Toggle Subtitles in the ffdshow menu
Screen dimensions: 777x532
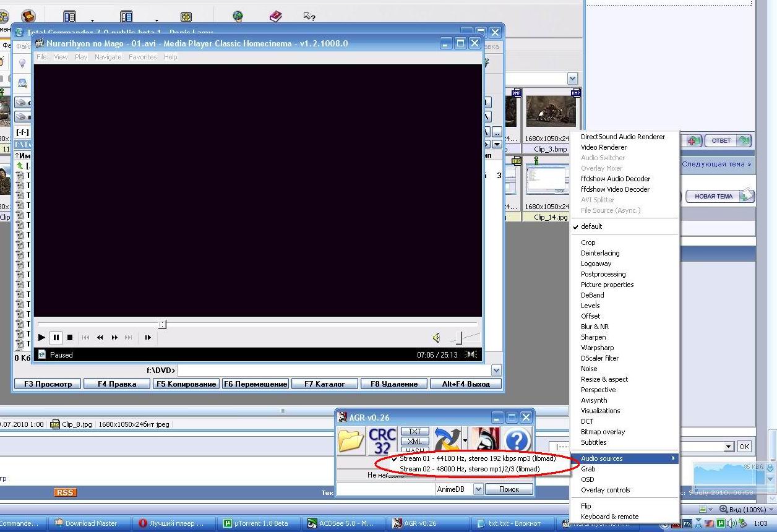[624, 442]
